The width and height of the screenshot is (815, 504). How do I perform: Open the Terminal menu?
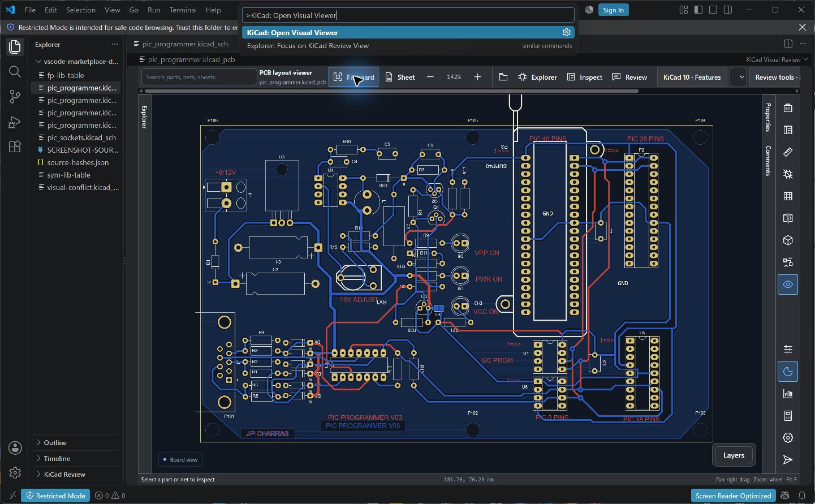pos(183,10)
